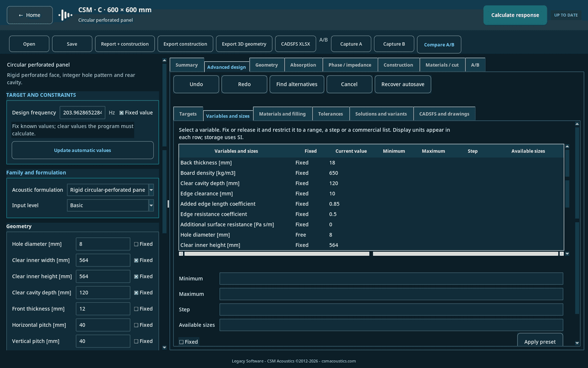Click the left panel scrollbar's up arrow
This screenshot has width=588, height=368.
pyautogui.click(x=164, y=61)
